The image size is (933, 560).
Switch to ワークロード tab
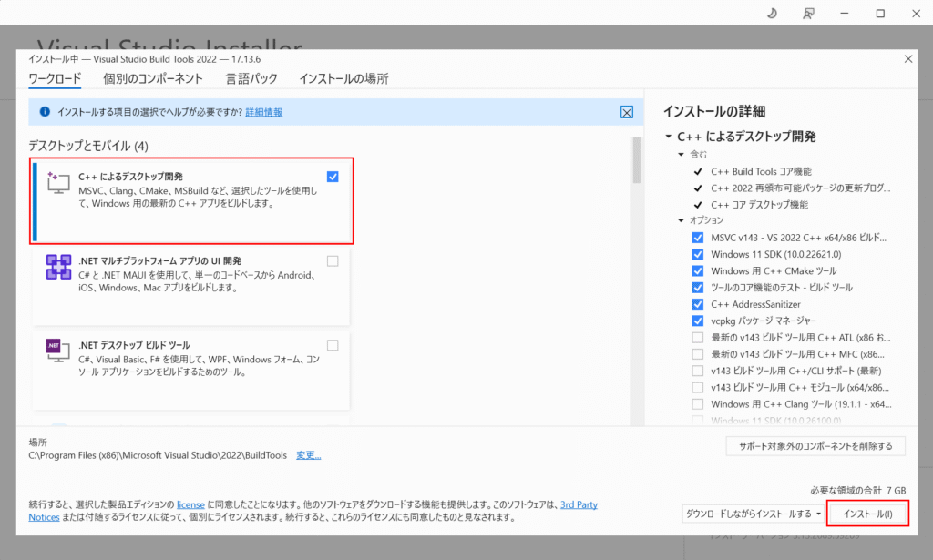pyautogui.click(x=55, y=78)
